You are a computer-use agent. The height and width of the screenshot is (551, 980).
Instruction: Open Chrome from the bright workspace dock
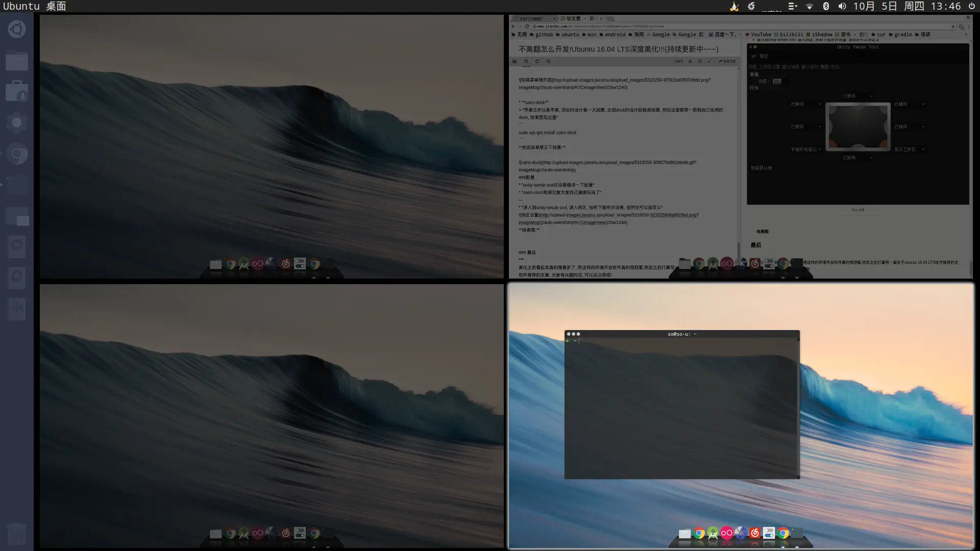(699, 533)
